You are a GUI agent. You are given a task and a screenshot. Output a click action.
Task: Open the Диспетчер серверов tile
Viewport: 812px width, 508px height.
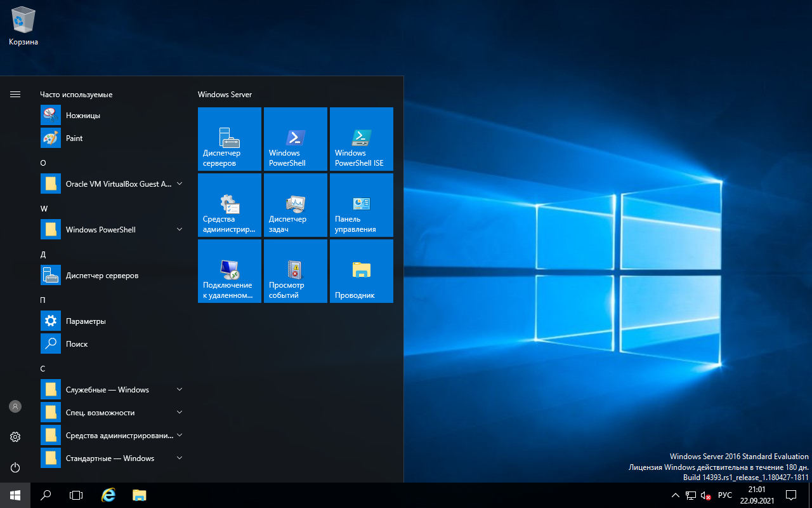tap(229, 138)
